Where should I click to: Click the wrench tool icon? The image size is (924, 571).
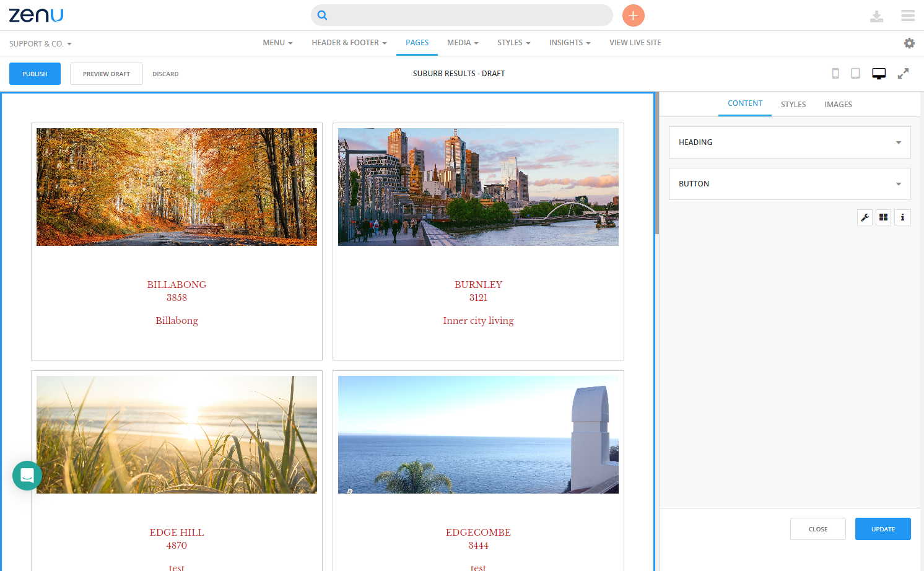pos(865,217)
